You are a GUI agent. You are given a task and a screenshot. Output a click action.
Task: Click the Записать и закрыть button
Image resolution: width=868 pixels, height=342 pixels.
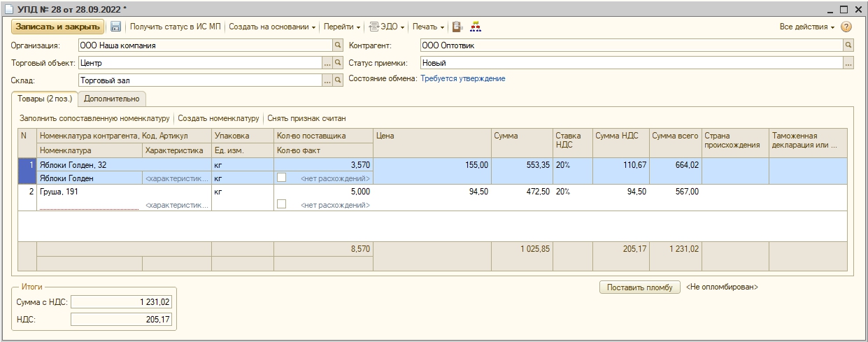(x=57, y=27)
